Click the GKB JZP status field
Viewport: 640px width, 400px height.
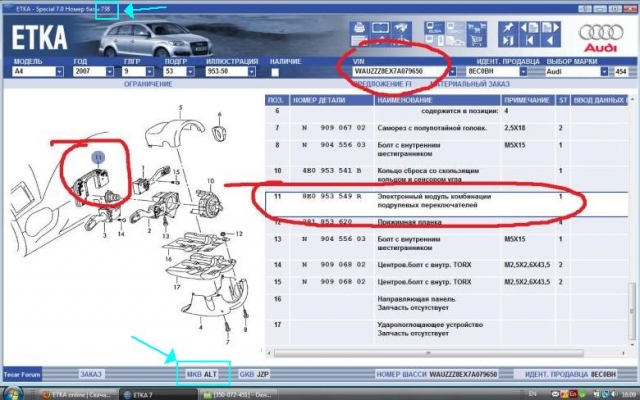click(x=254, y=374)
